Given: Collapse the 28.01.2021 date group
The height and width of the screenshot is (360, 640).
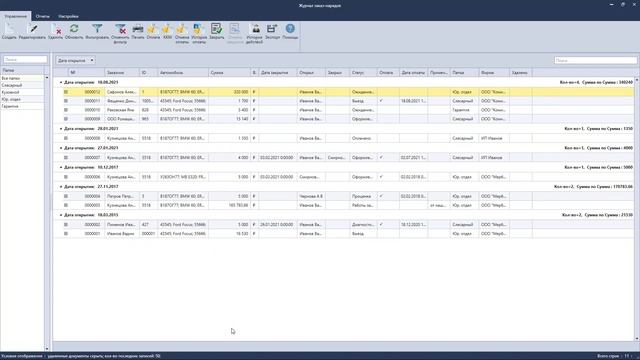Looking at the screenshot, I should tap(61, 129).
